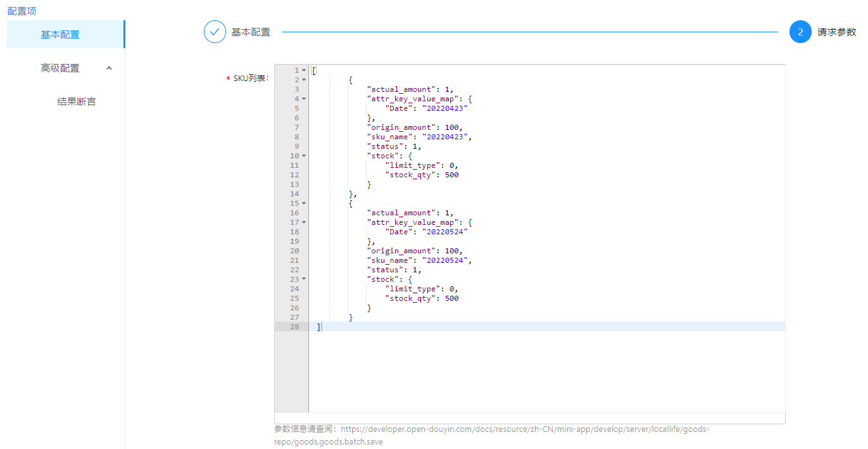Fold the object at line 2 arrow
This screenshot has height=449, width=868.
click(304, 80)
